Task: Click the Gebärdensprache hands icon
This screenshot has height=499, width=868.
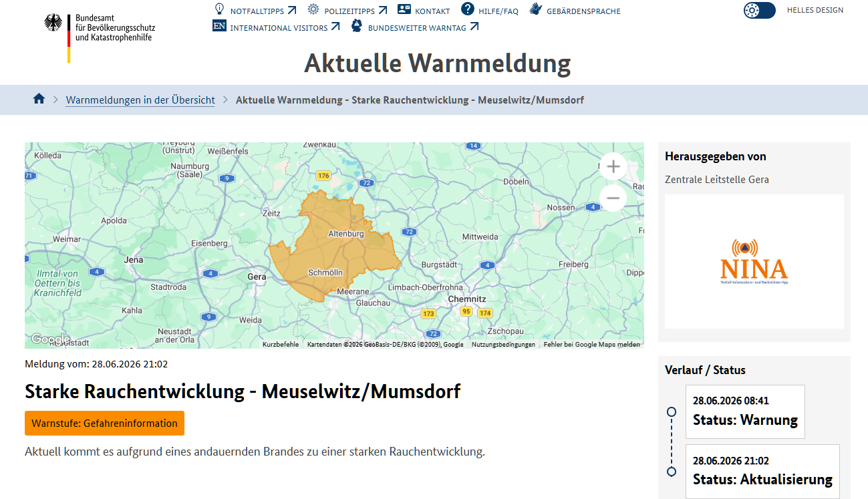Action: (535, 9)
